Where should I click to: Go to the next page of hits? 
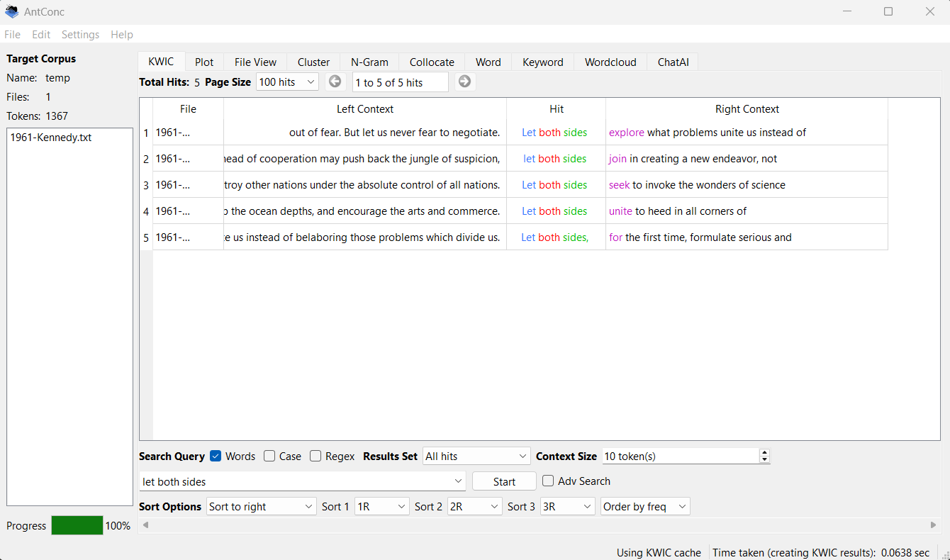click(464, 82)
